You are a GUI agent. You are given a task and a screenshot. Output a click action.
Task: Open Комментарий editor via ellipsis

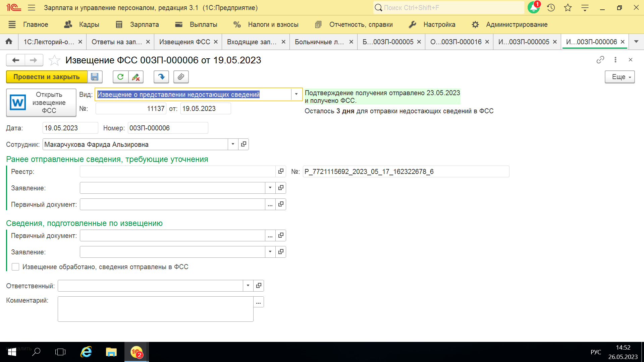point(258,302)
